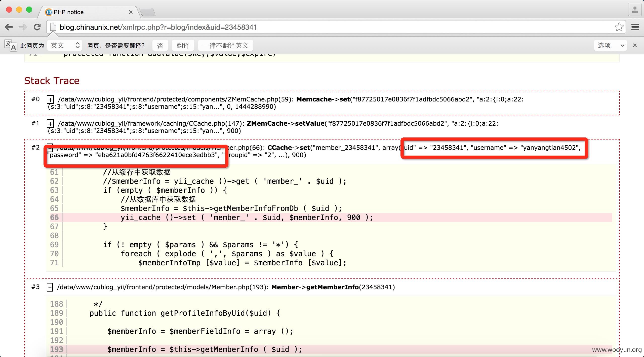Collapse stack trace entry #3

click(50, 287)
